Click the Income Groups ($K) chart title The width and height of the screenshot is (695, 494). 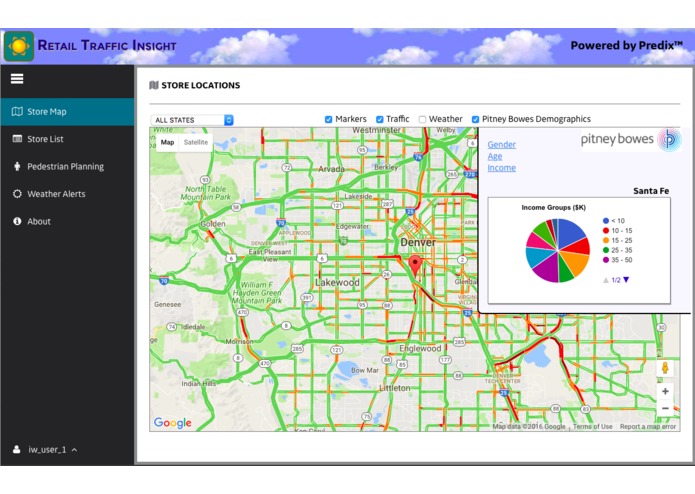(x=553, y=207)
